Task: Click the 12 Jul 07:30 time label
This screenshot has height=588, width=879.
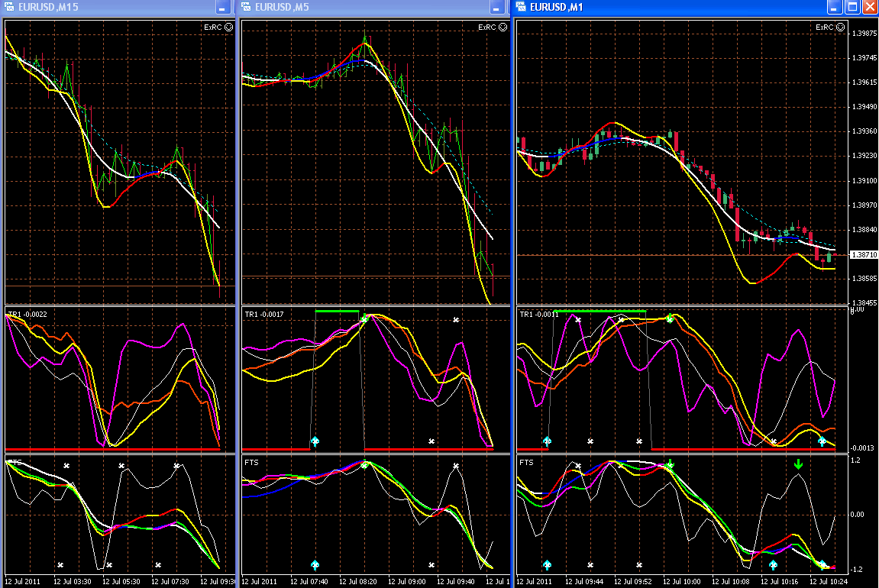Action: click(x=170, y=582)
